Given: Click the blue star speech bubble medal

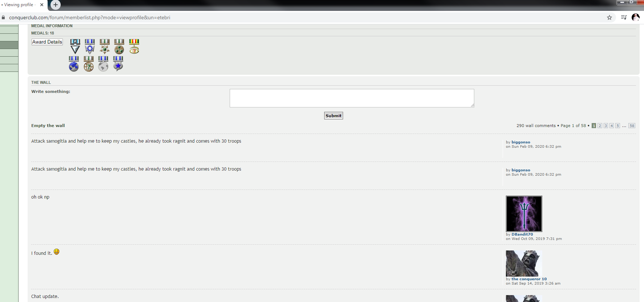Looking at the screenshot, I should 118,64.
